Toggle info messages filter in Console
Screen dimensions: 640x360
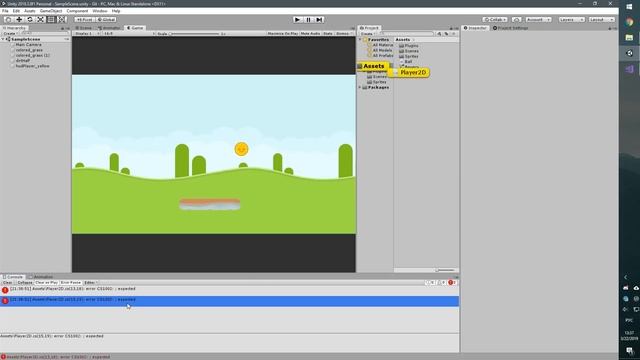[431, 282]
